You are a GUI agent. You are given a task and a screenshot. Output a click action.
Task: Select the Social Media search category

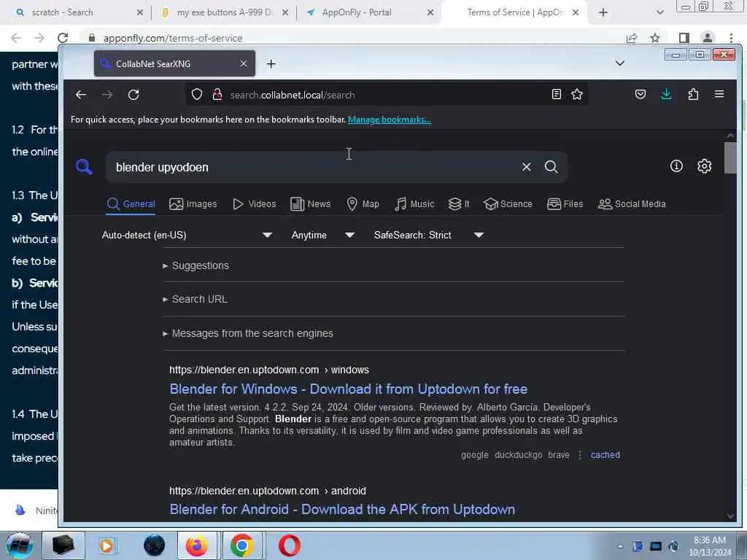(632, 204)
